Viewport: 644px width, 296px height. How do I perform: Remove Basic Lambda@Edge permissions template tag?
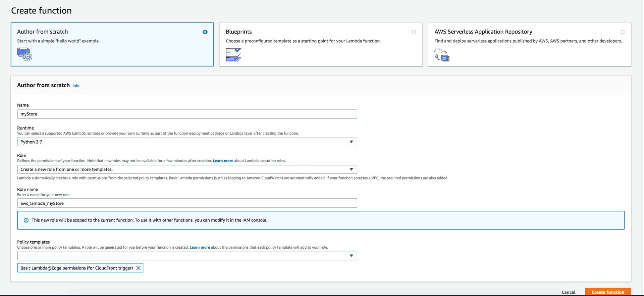138,268
